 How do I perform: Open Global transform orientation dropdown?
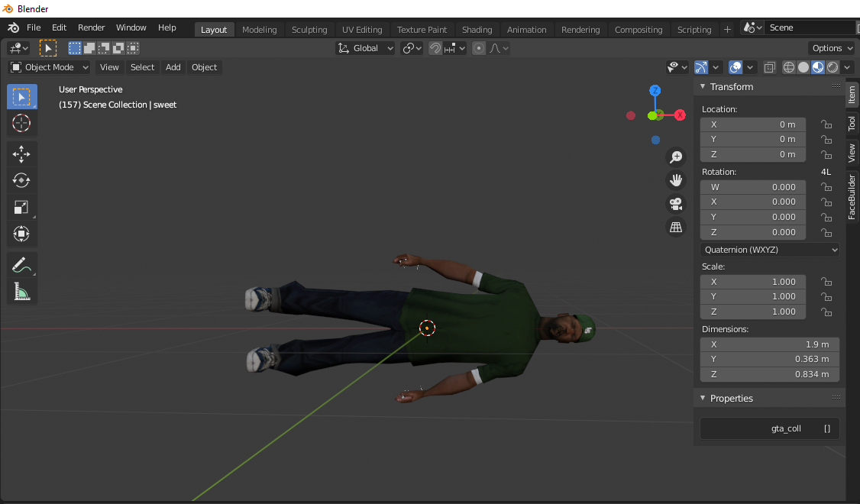pos(365,48)
